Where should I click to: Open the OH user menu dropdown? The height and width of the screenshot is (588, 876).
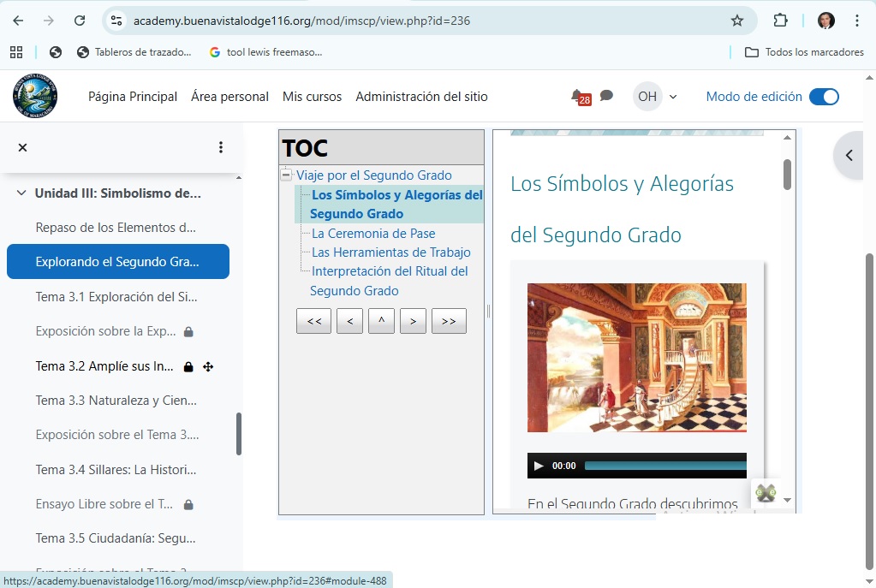[655, 97]
